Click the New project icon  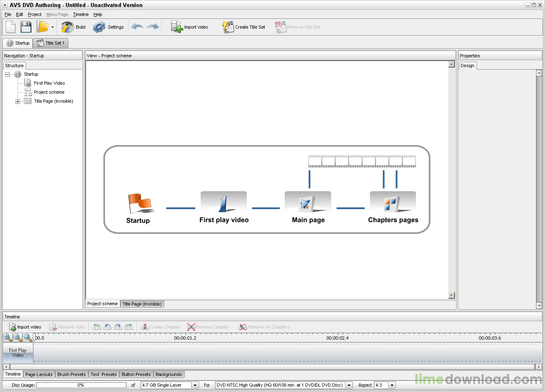click(11, 27)
